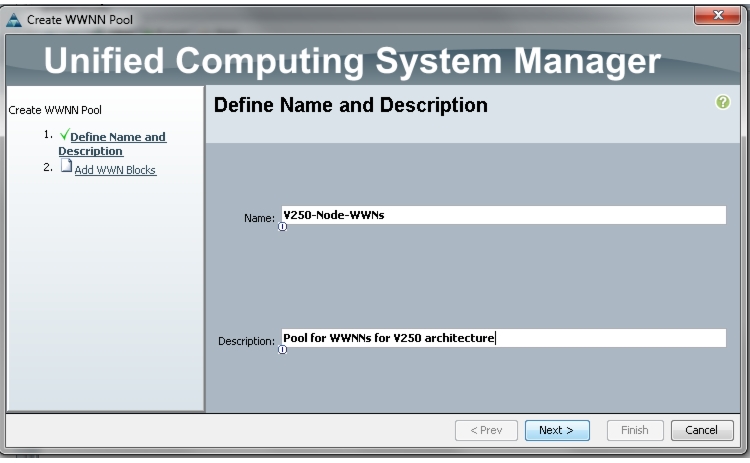Click into the Name field containing V250-Node-WWNs
The height and width of the screenshot is (463, 750).
pyautogui.click(x=503, y=215)
